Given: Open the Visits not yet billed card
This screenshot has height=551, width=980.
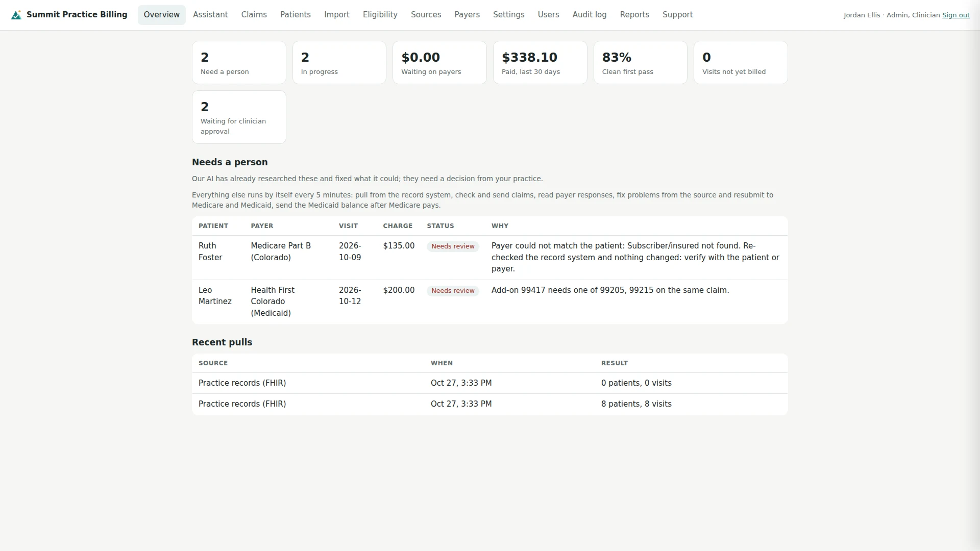Looking at the screenshot, I should tap(741, 63).
